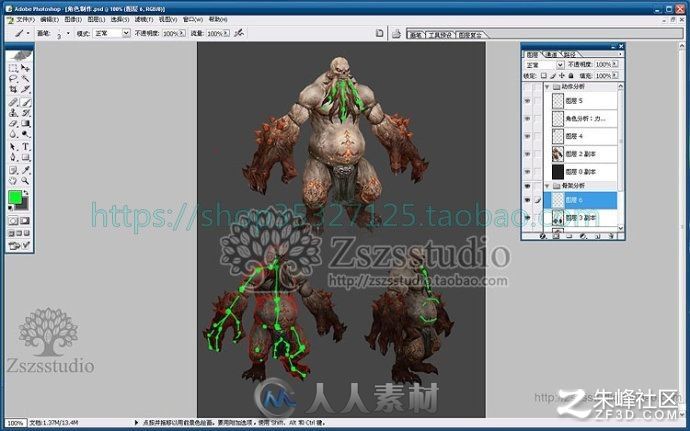Open the 编辑 (Edit) menu
This screenshot has height=431, width=690.
pyautogui.click(x=49, y=20)
